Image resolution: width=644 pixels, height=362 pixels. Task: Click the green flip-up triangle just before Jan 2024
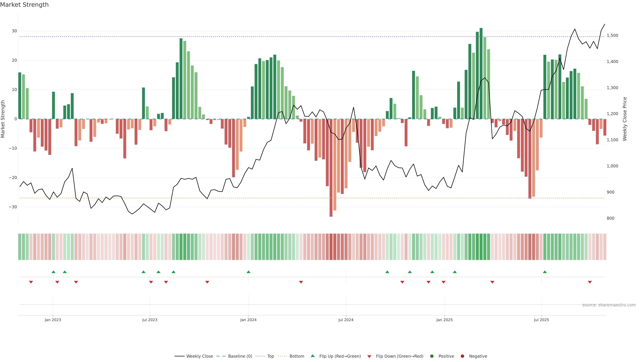point(248,272)
